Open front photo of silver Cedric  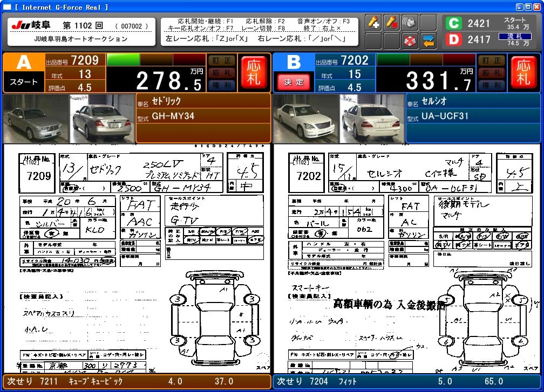(36, 119)
